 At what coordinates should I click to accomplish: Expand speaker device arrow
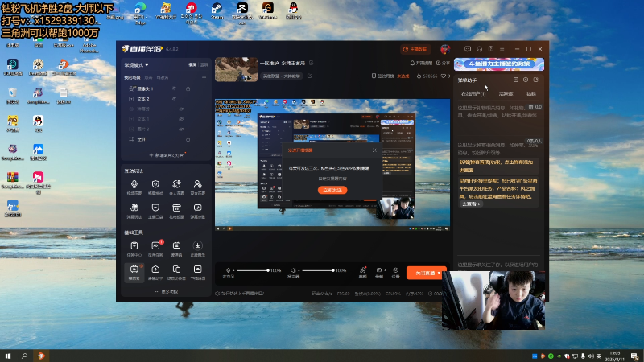(299, 271)
